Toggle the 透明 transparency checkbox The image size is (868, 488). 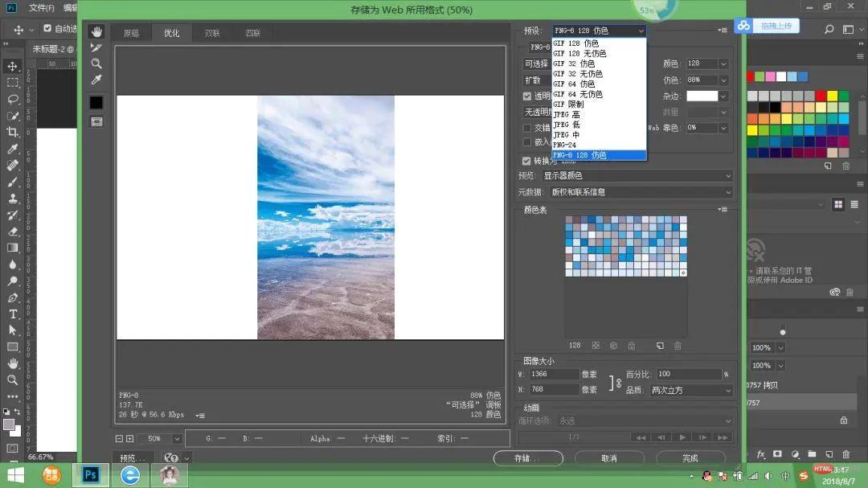(x=527, y=96)
